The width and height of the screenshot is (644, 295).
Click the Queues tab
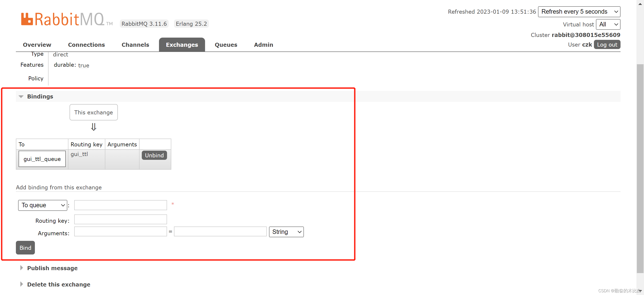tap(226, 45)
